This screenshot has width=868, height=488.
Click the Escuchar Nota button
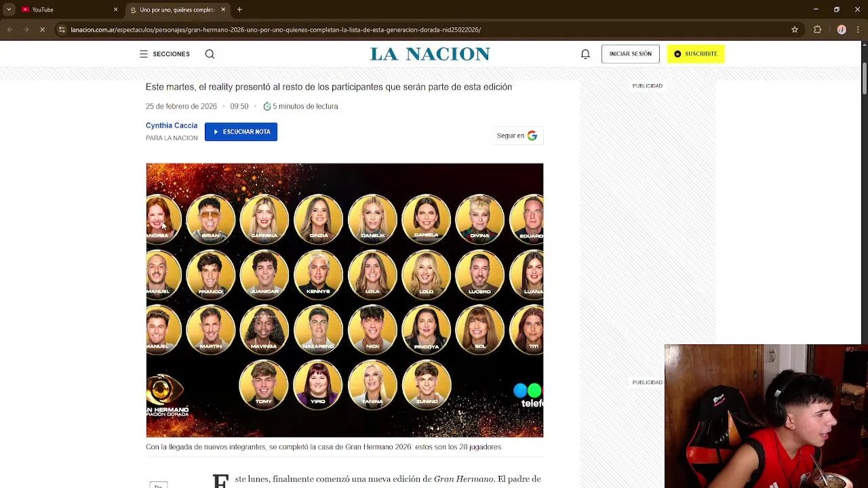241,131
